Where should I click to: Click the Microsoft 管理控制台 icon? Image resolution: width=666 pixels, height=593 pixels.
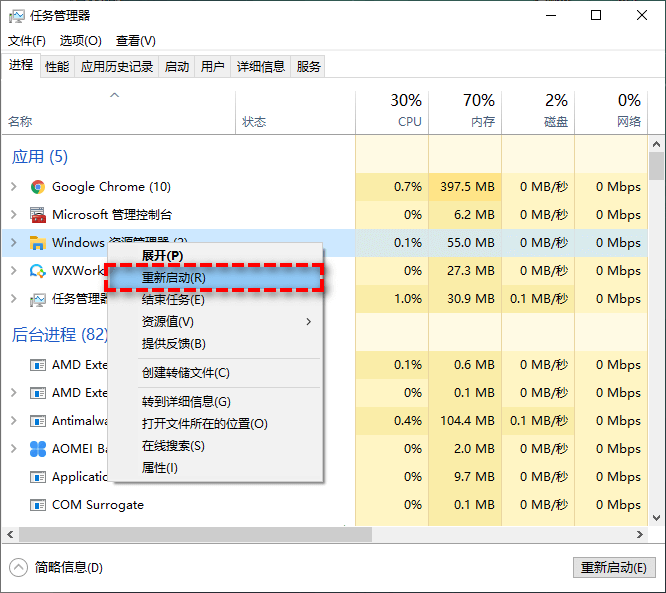[38, 215]
